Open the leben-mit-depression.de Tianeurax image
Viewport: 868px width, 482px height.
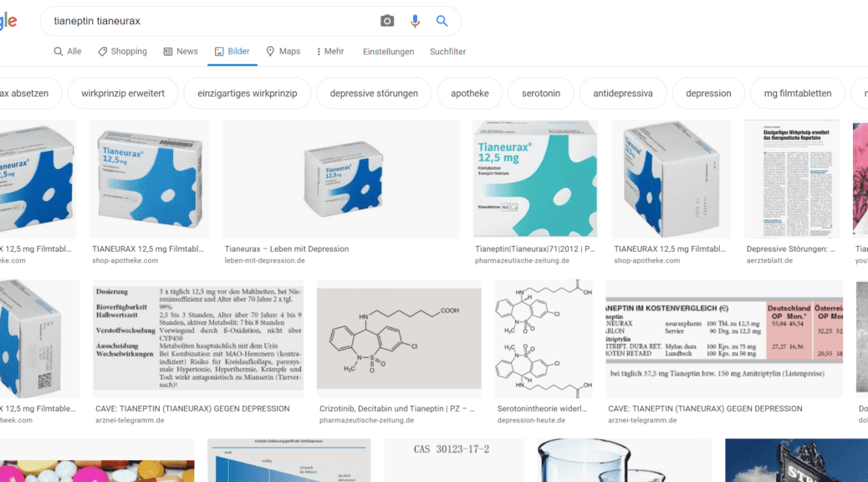coord(340,179)
